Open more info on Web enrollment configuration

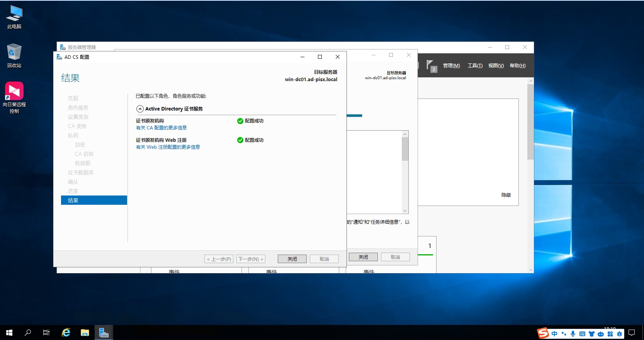pyautogui.click(x=168, y=147)
